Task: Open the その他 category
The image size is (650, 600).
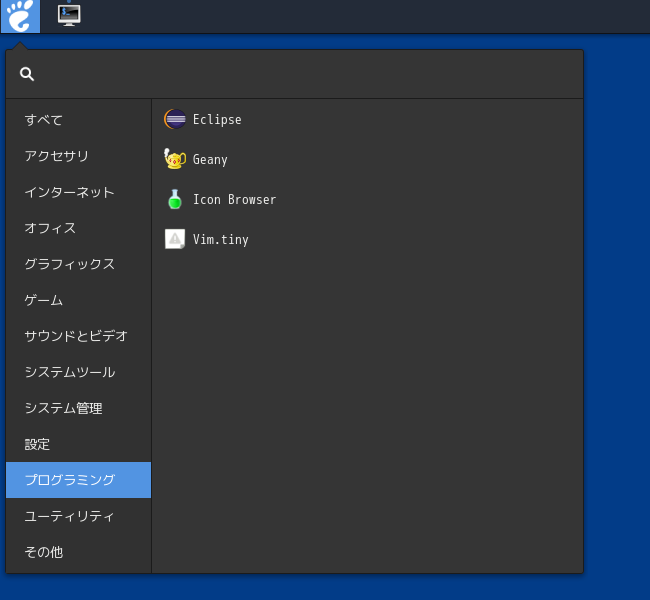Action: tap(79, 552)
